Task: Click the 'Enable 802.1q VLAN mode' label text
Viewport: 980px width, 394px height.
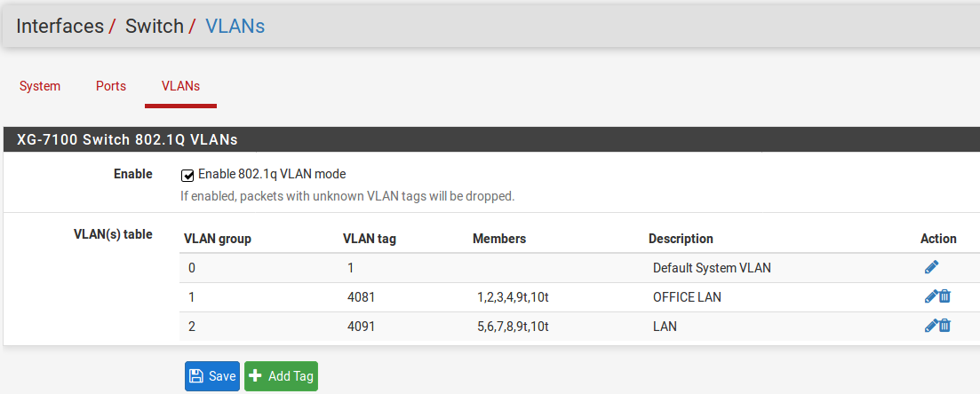Action: [271, 174]
